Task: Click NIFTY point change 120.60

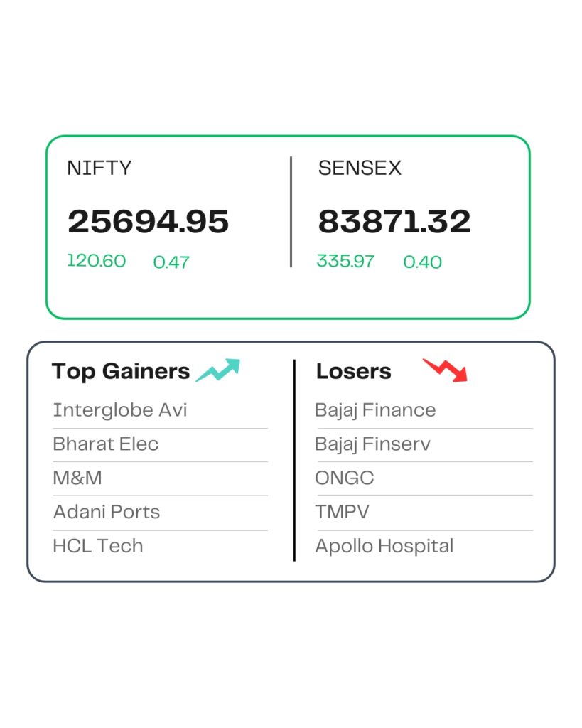Action: [x=96, y=261]
